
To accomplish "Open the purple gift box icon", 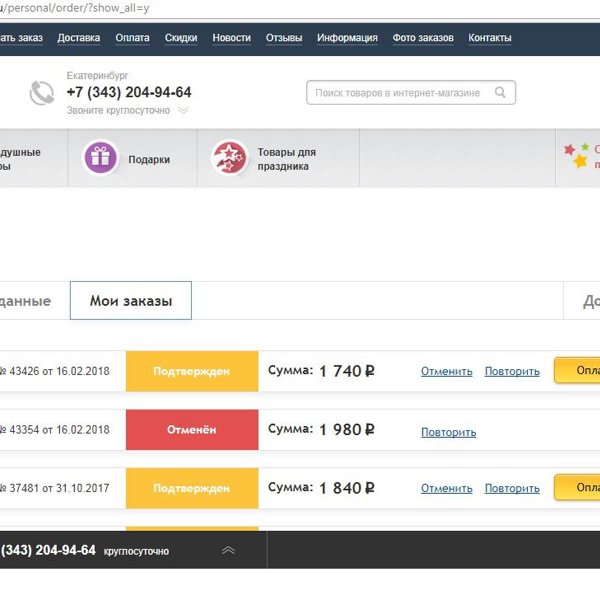I will click(x=101, y=158).
